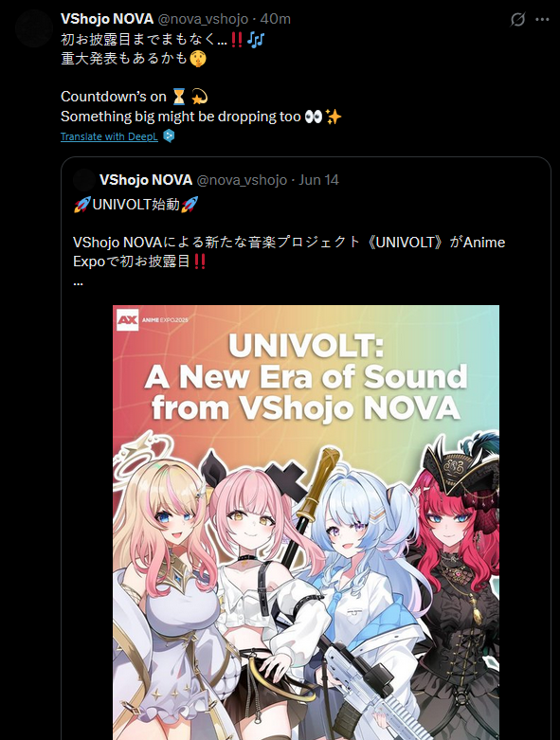The width and height of the screenshot is (560, 740).
Task: Click the Translate with DeepL link
Action: pos(110,136)
